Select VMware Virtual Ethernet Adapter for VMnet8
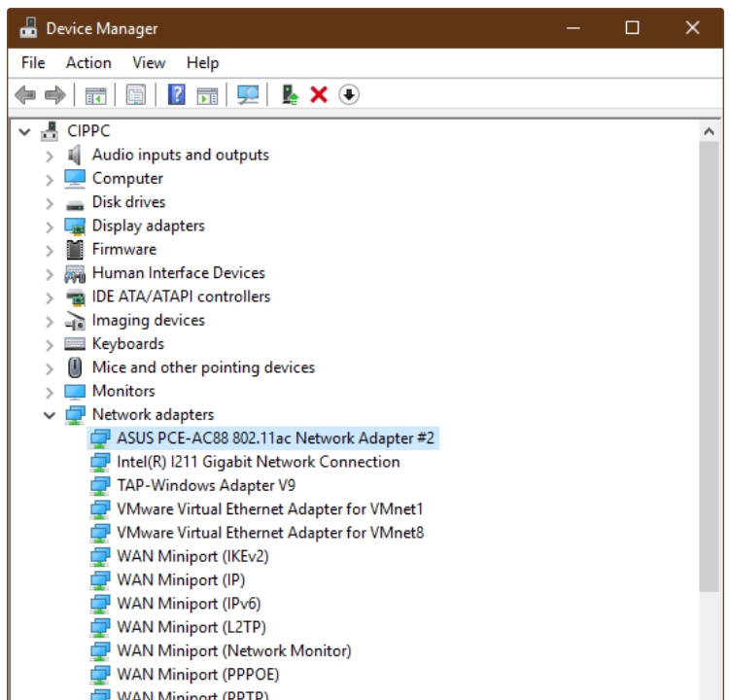The height and width of the screenshot is (700, 730). pos(269,533)
